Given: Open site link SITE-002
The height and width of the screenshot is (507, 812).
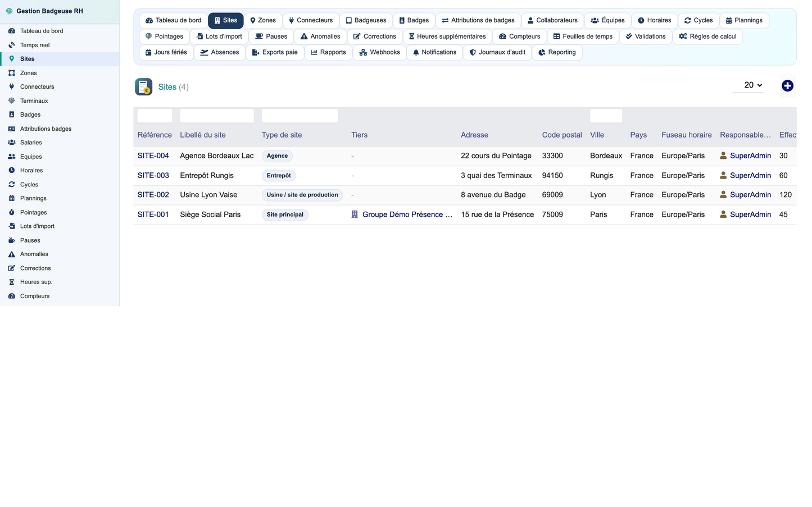Looking at the screenshot, I should [153, 195].
